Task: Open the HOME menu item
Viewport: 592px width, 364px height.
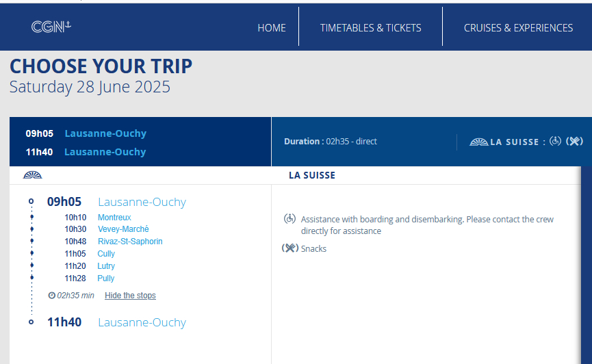Action: [x=272, y=28]
